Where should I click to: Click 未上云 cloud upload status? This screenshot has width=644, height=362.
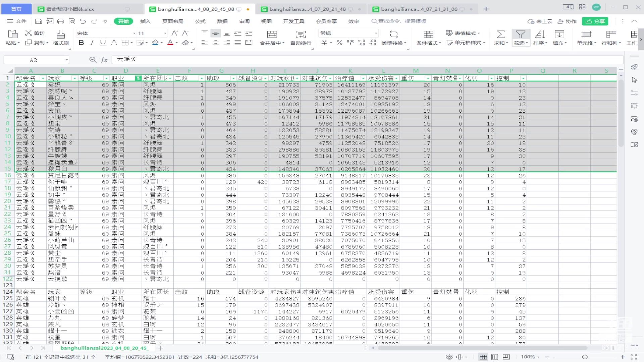point(538,21)
